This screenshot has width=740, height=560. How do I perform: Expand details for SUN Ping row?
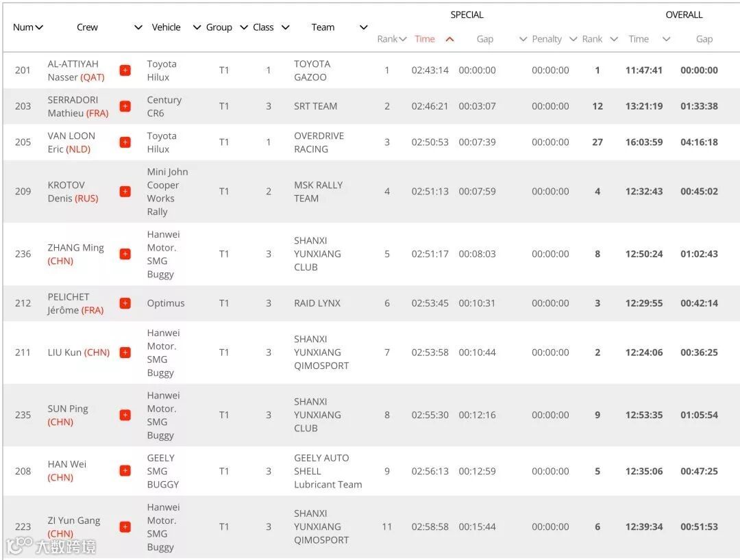tap(125, 415)
